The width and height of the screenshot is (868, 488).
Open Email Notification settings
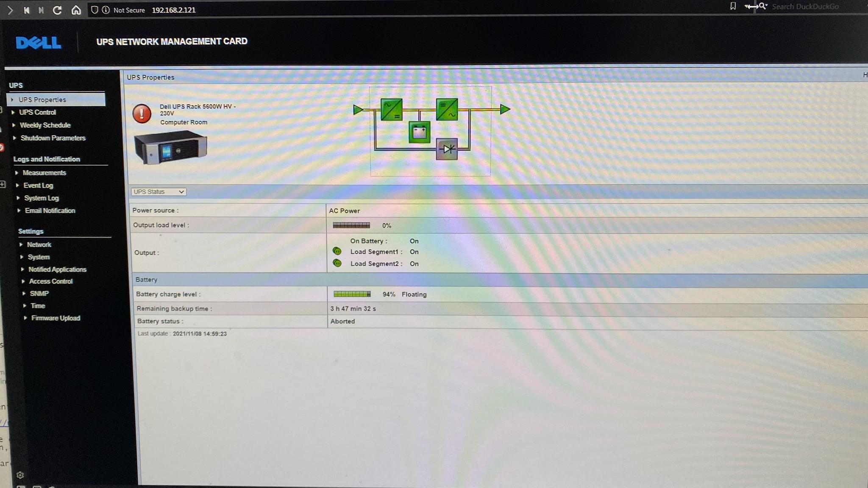click(x=50, y=211)
